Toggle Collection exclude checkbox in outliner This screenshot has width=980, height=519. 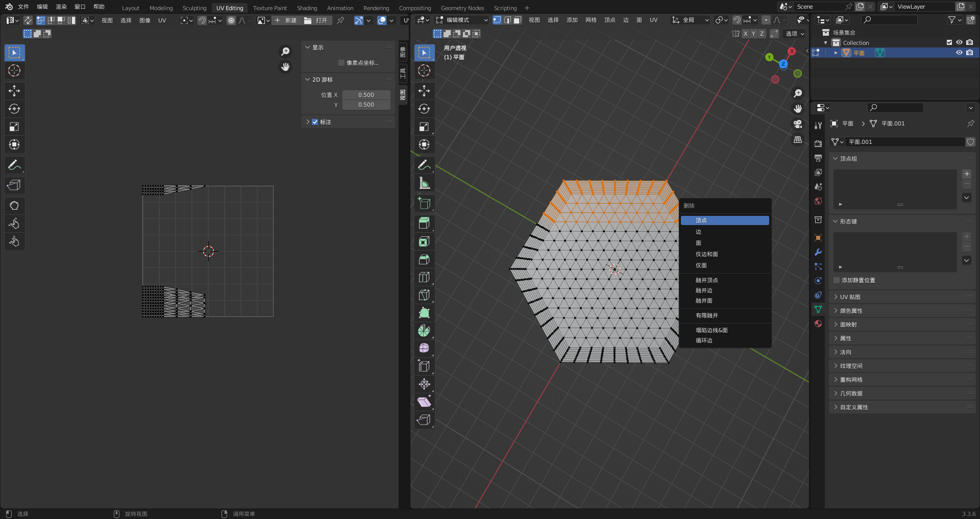coord(949,43)
